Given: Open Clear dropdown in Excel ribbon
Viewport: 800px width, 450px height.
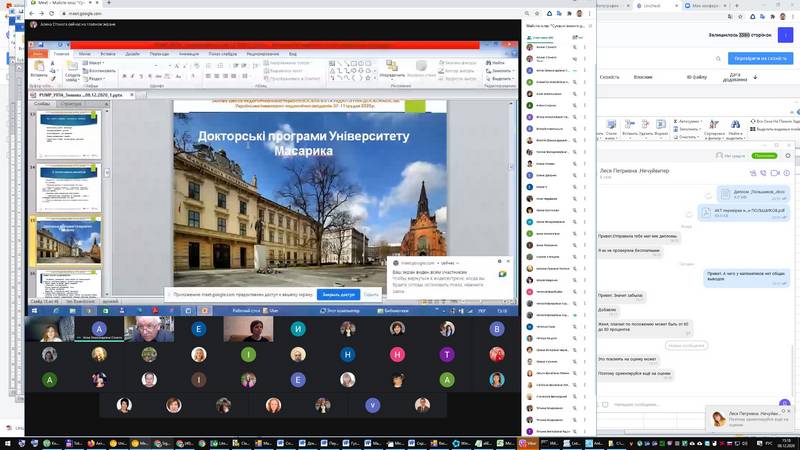Looking at the screenshot, I should (x=686, y=137).
